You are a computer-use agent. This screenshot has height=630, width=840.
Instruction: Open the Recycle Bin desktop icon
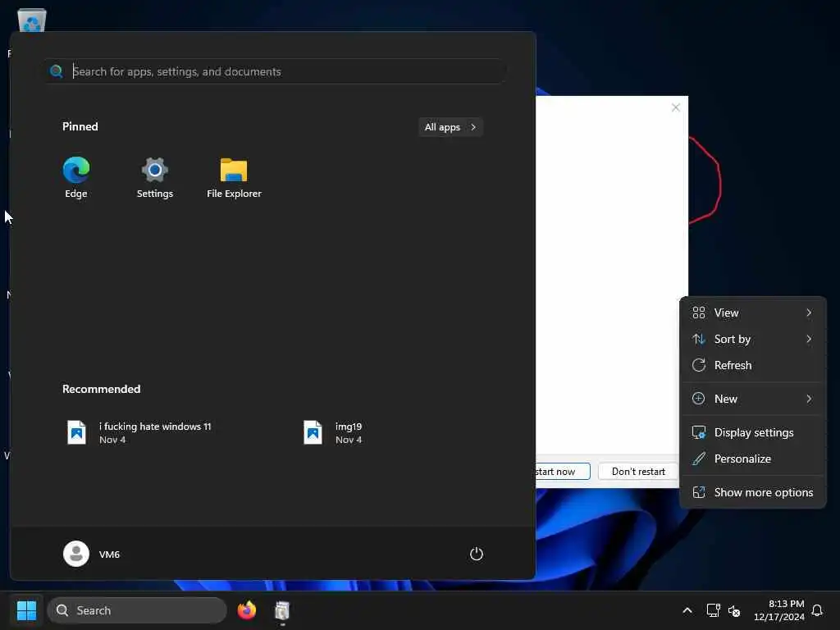pos(32,21)
